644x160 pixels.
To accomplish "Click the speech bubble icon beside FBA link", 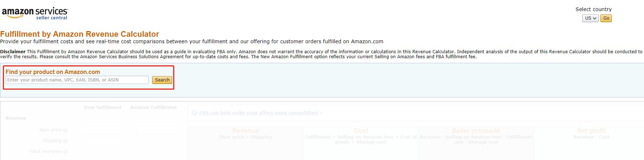I will (194, 113).
